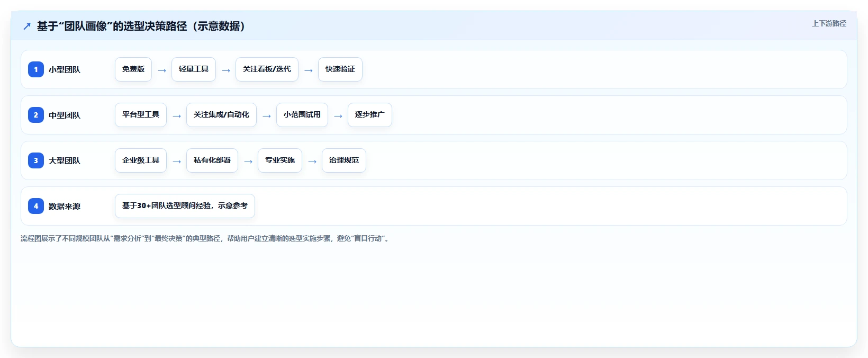Screen dimensions: 868x358
Task: Click the 数据来源 row label
Action: pyautogui.click(x=65, y=206)
